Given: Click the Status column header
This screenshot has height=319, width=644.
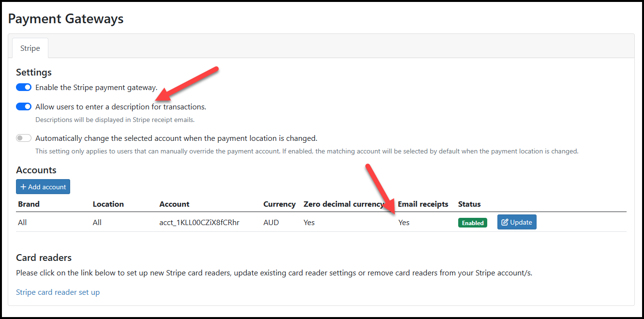Looking at the screenshot, I should tap(469, 204).
